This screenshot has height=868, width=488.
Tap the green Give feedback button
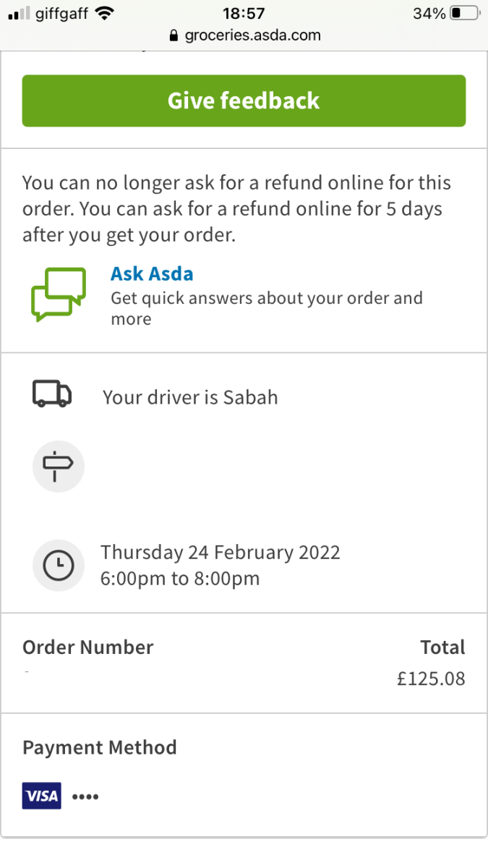244,101
